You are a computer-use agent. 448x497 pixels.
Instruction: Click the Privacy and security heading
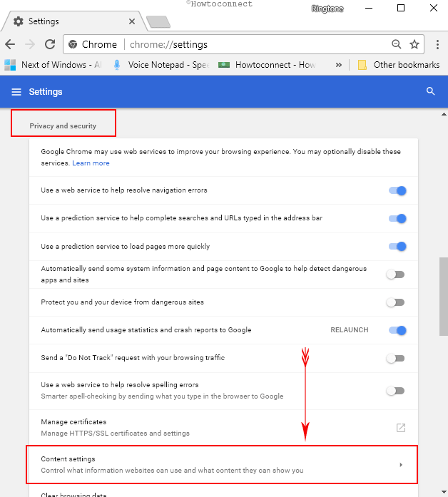coord(63,125)
